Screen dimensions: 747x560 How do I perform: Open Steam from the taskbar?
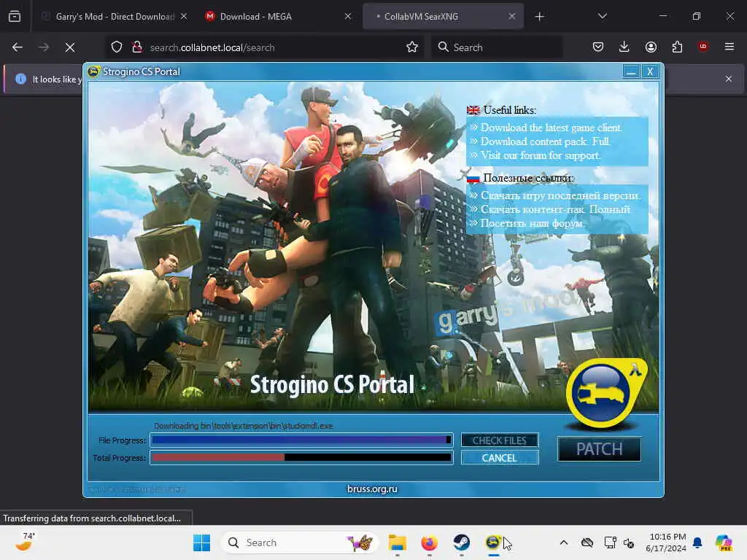point(461,542)
